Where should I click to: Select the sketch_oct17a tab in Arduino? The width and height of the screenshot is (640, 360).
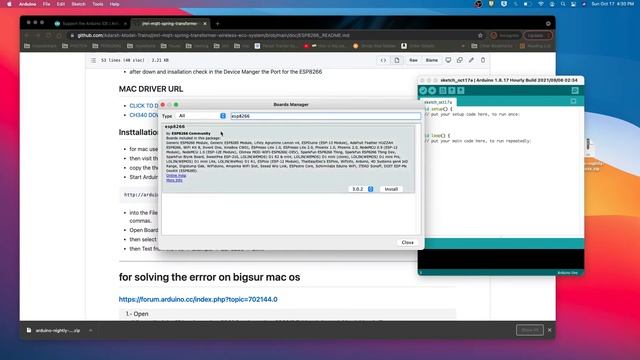(x=438, y=102)
